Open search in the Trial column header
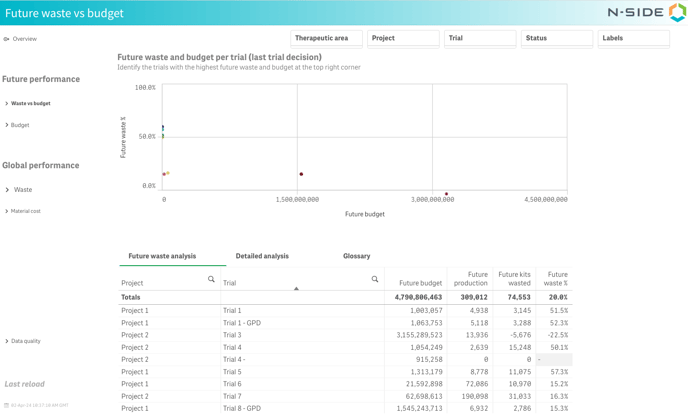The image size is (688, 415). coord(375,280)
